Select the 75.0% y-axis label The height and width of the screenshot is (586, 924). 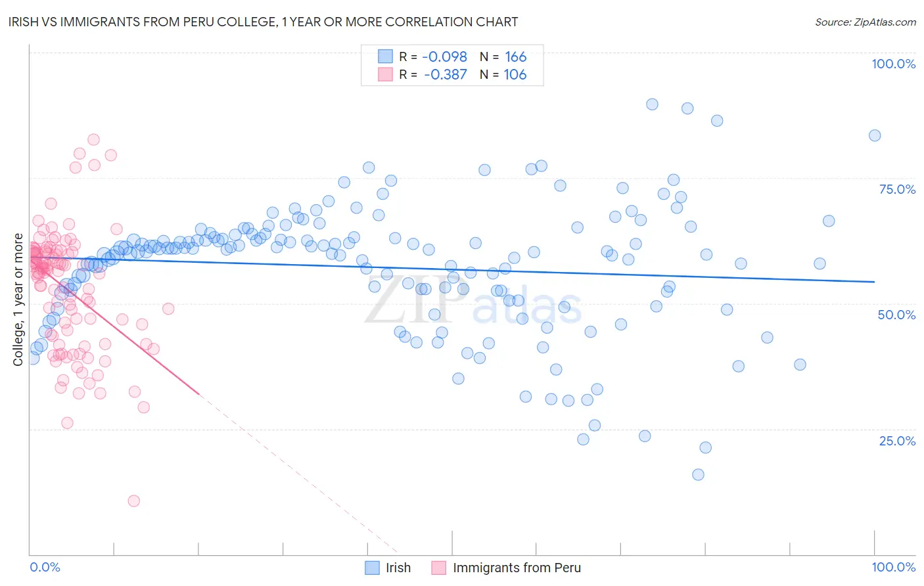point(897,189)
